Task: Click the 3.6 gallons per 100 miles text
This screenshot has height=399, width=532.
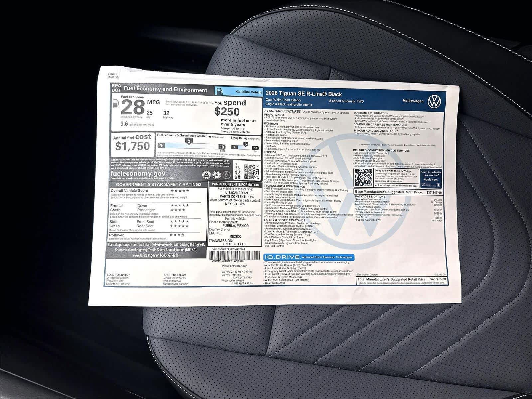Action: (x=137, y=124)
